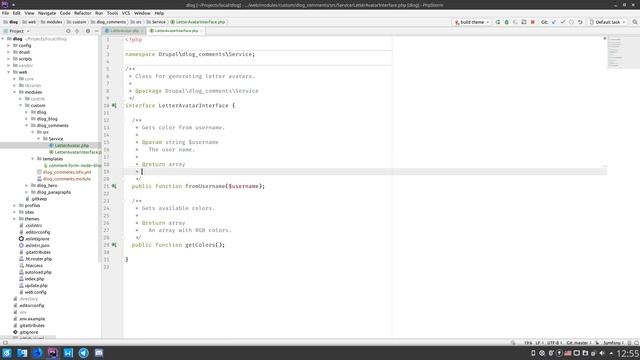Click the Git rollback arrow icon
This screenshot has width=640, height=360.
click(x=580, y=22)
